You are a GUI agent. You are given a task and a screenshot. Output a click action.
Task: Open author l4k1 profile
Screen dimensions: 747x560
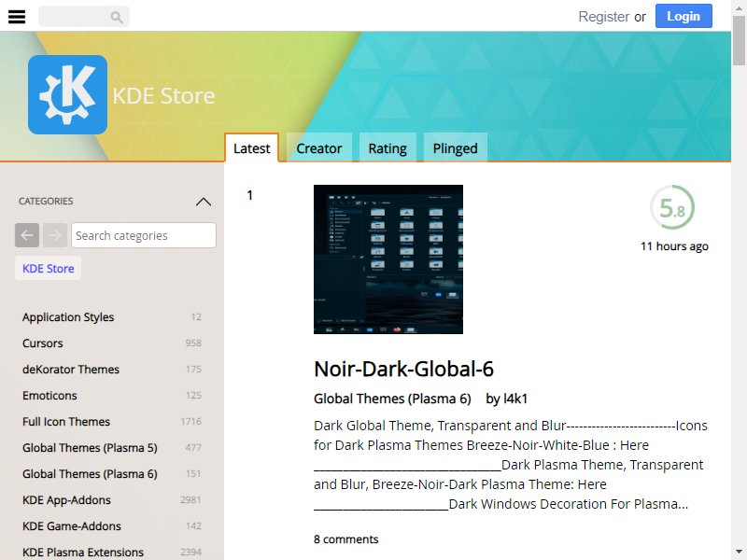pyautogui.click(x=515, y=399)
